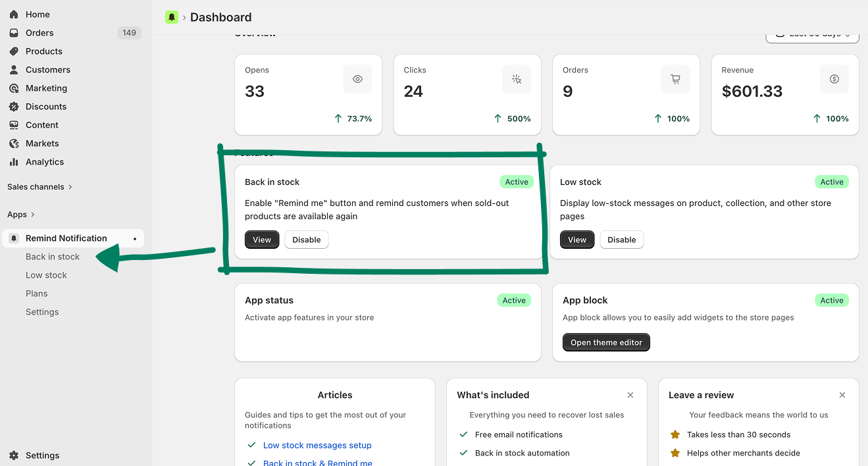Click the Home icon in sidebar
Image resolution: width=868 pixels, height=466 pixels.
(x=14, y=14)
